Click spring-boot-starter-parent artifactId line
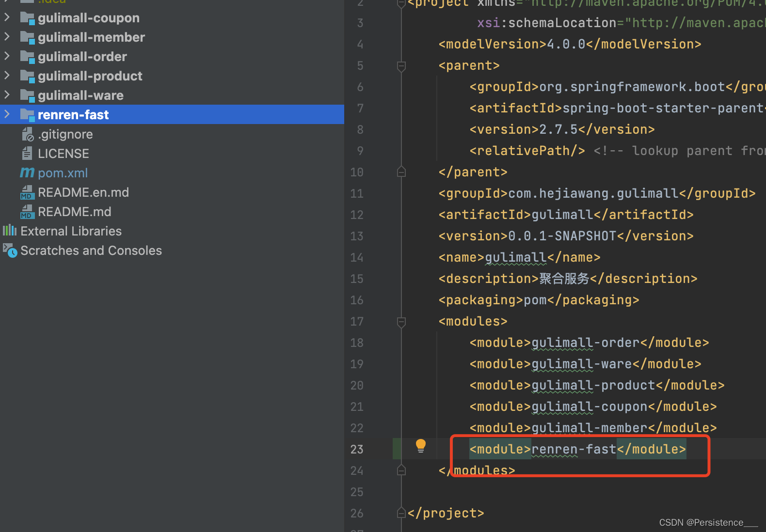This screenshot has width=766, height=532. click(618, 108)
